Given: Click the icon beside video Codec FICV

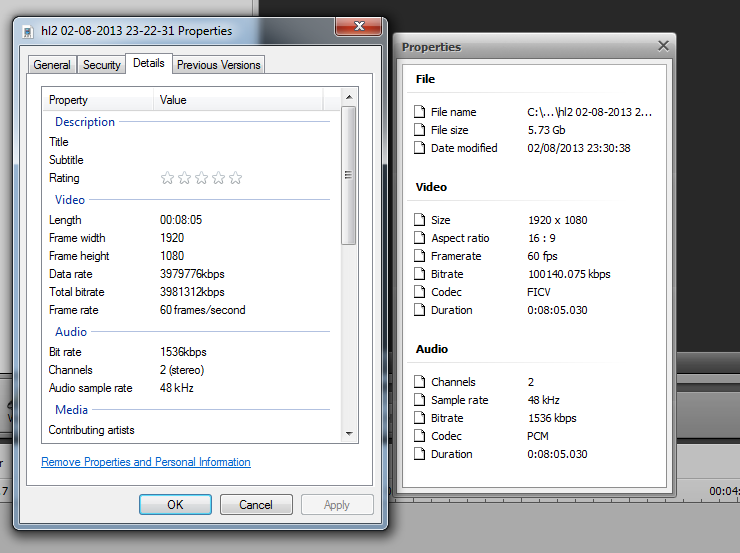Looking at the screenshot, I should coord(420,292).
